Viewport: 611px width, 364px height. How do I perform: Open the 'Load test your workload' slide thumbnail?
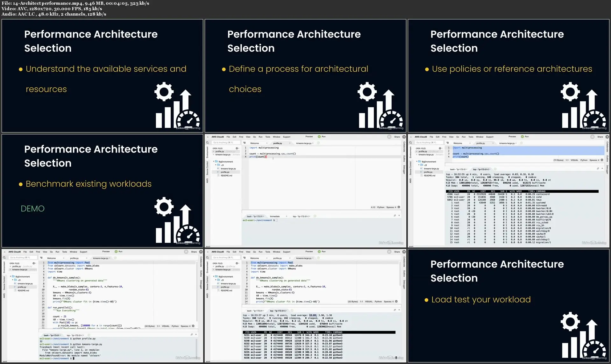[x=508, y=306]
